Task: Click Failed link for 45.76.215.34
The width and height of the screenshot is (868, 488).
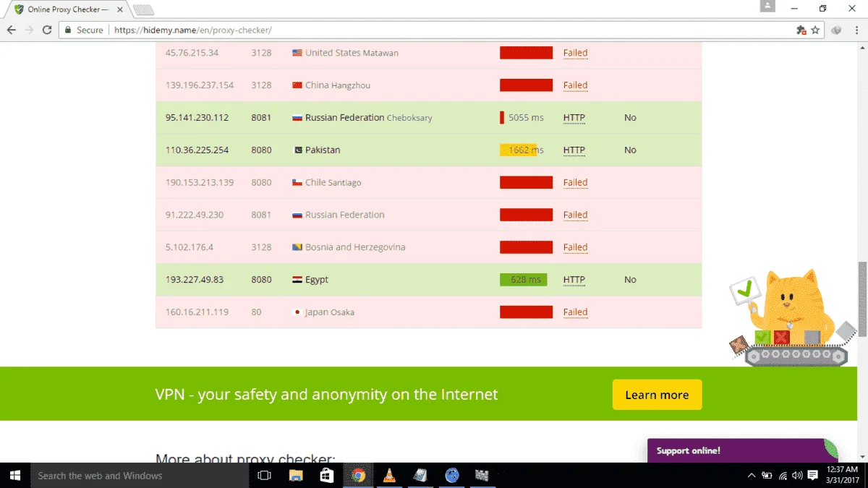Action: point(575,53)
